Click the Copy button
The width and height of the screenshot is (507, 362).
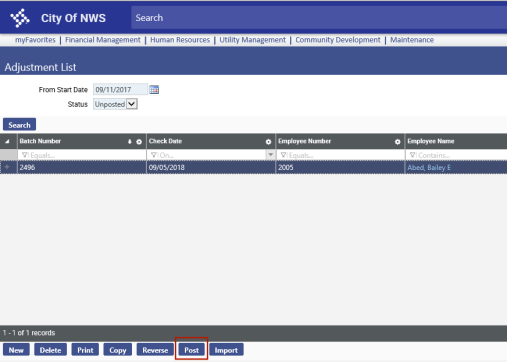[118, 350]
